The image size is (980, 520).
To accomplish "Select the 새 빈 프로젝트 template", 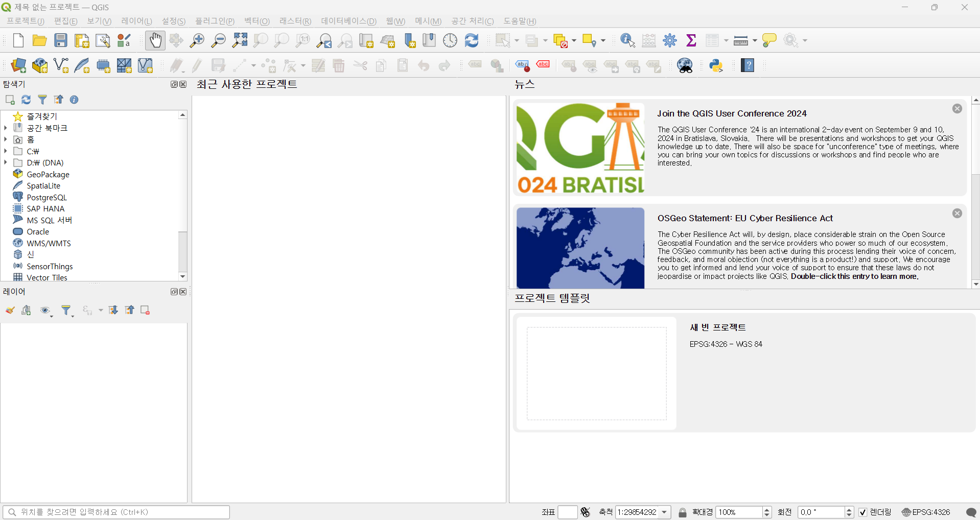I will pyautogui.click(x=745, y=373).
